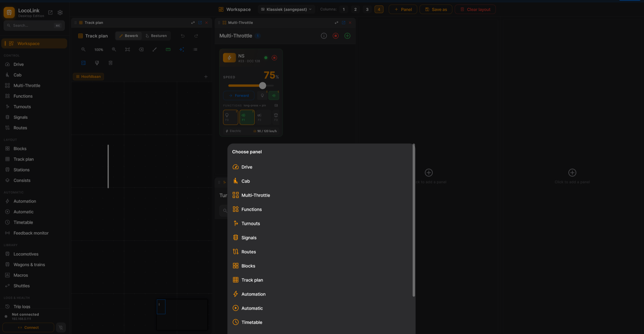644x334 pixels.
Task: Open the list view icon in Track plan
Action: pos(195,49)
